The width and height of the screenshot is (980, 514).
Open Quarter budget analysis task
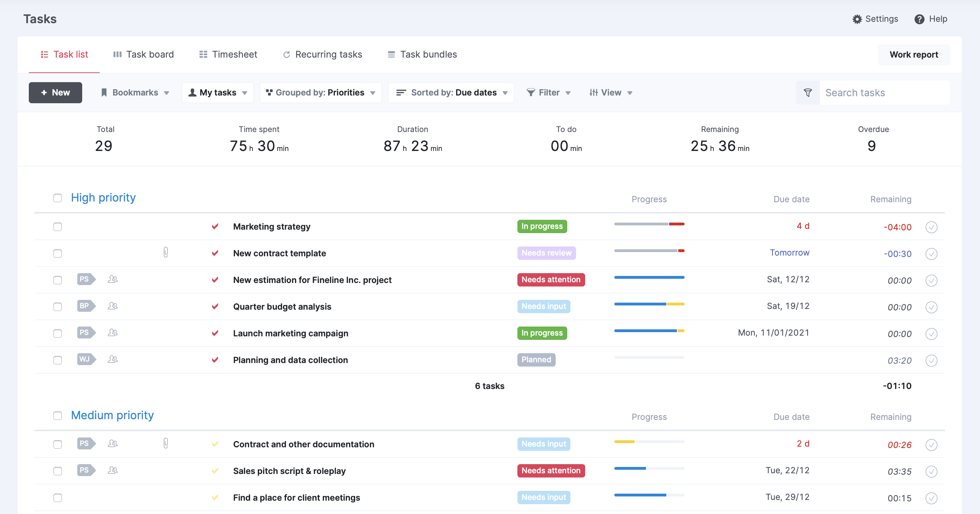coord(282,307)
